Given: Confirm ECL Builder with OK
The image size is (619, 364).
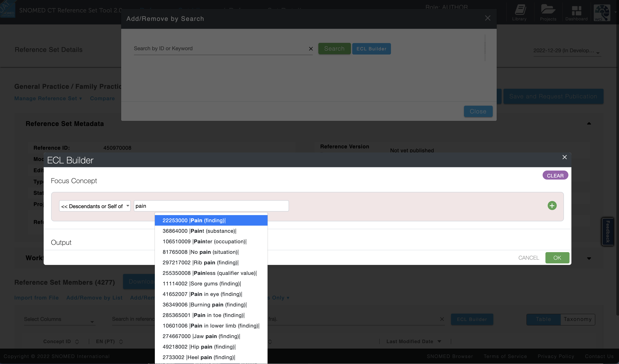Looking at the screenshot, I should 557,258.
